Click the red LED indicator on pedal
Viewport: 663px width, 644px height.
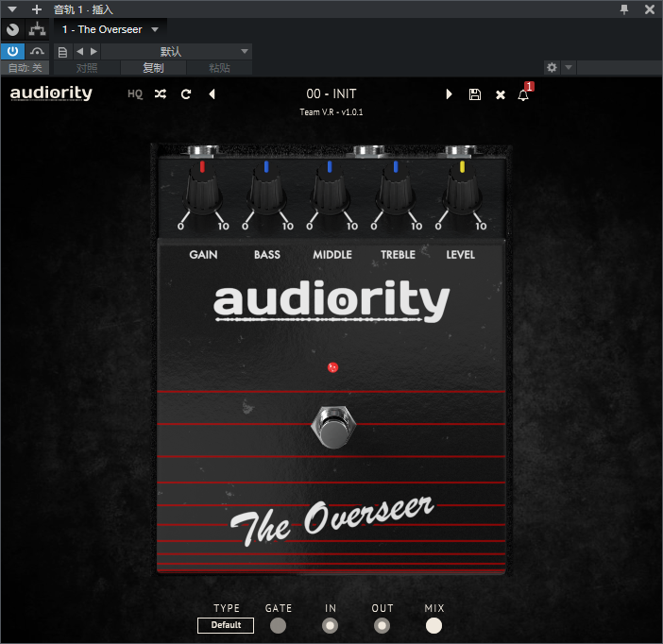332,367
